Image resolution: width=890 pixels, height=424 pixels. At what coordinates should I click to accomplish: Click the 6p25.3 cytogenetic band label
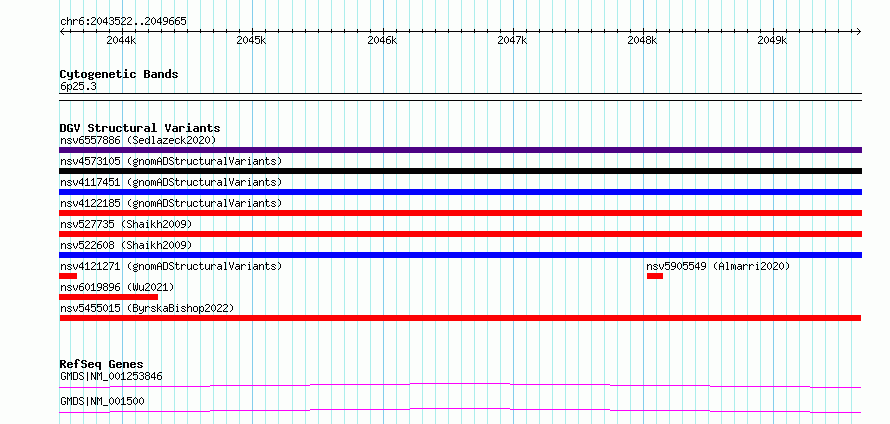coord(78,87)
